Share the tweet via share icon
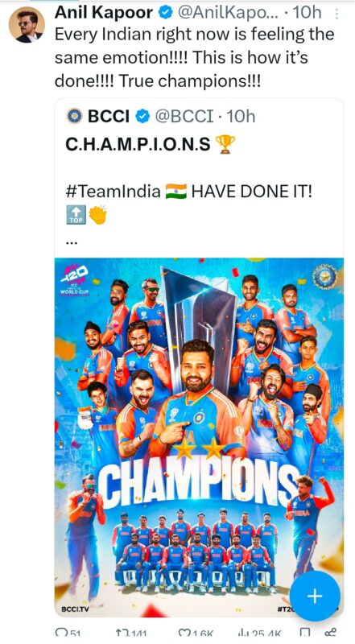The height and width of the screenshot is (644, 355). click(x=331, y=635)
